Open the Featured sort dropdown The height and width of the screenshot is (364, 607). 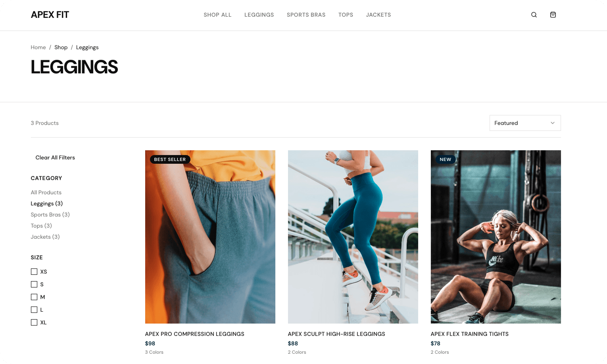coord(525,123)
